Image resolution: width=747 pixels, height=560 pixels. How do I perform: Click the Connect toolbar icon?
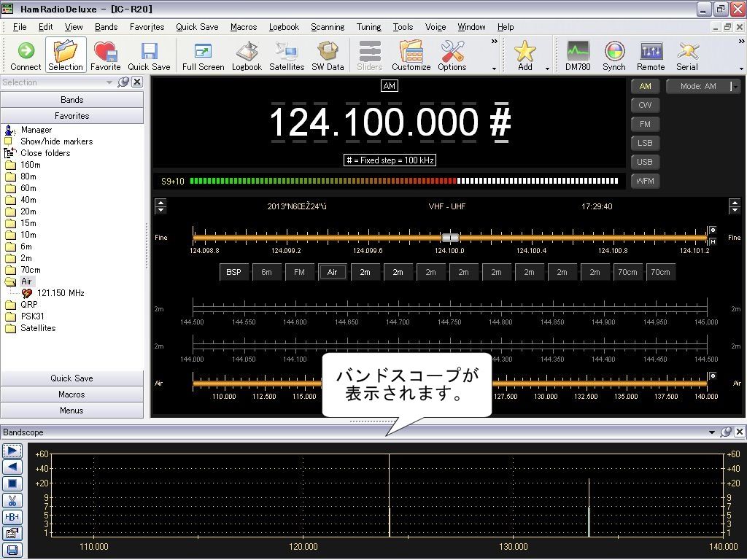(26, 55)
